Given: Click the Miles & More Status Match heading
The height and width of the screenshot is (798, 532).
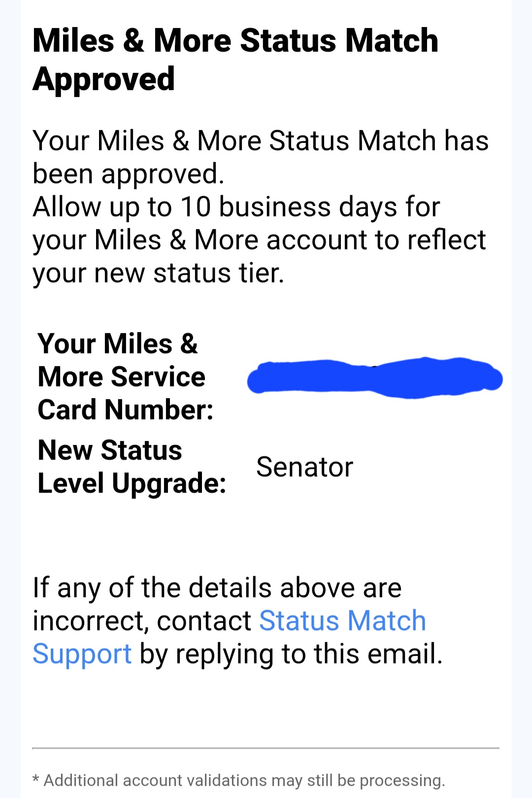Looking at the screenshot, I should 235,40.
